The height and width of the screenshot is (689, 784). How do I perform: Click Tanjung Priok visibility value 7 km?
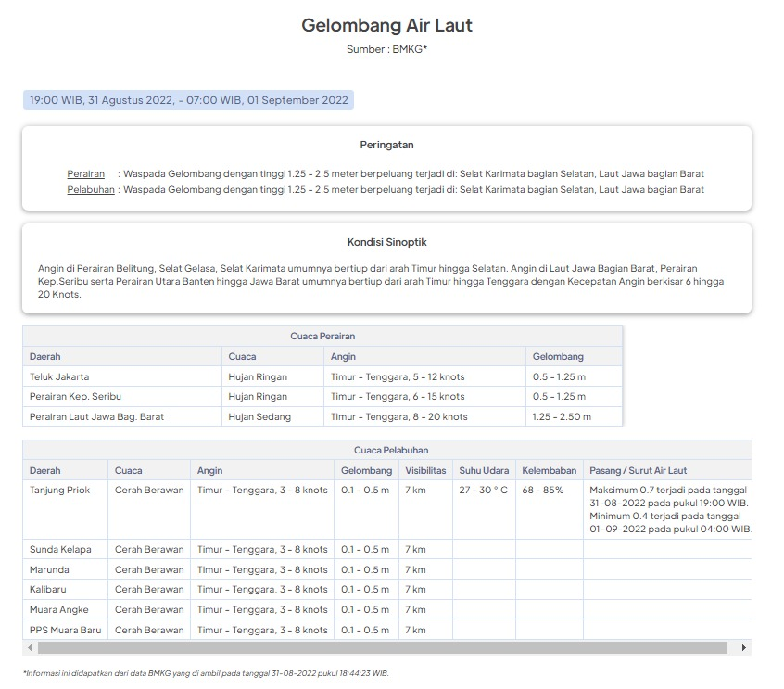415,490
